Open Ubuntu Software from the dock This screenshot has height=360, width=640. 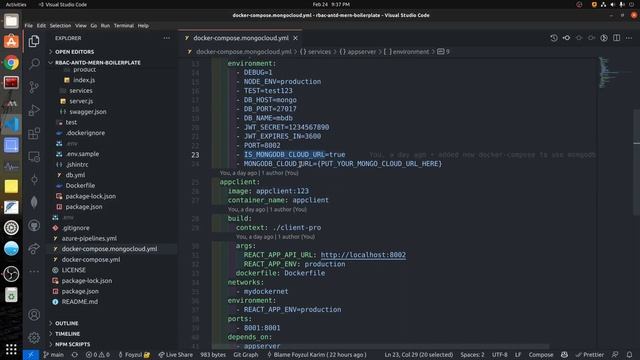pos(11,42)
